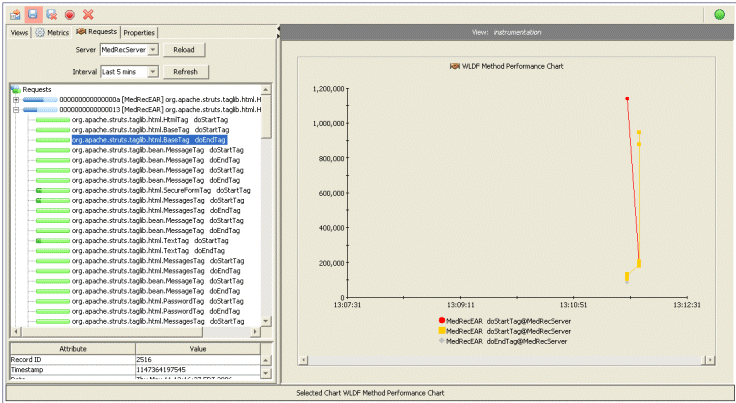This screenshot has width=736, height=403.
Task: Open the Server dropdown showing MedRecServer
Action: click(x=129, y=49)
